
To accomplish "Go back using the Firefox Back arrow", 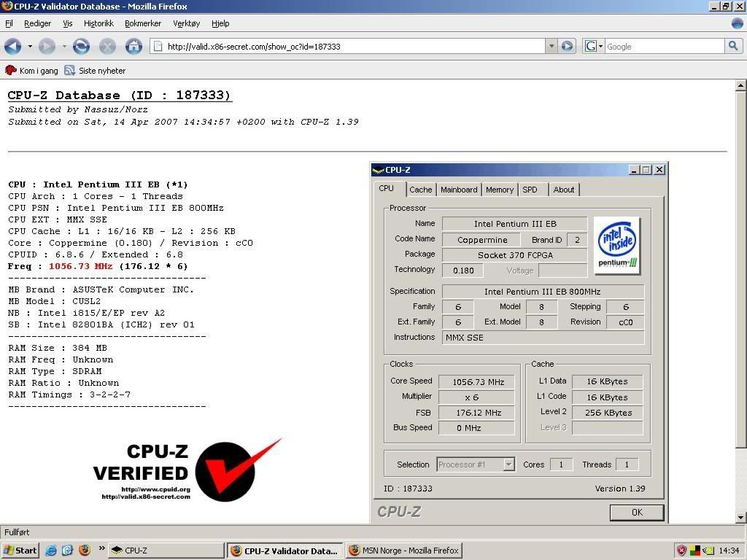I will click(x=12, y=46).
